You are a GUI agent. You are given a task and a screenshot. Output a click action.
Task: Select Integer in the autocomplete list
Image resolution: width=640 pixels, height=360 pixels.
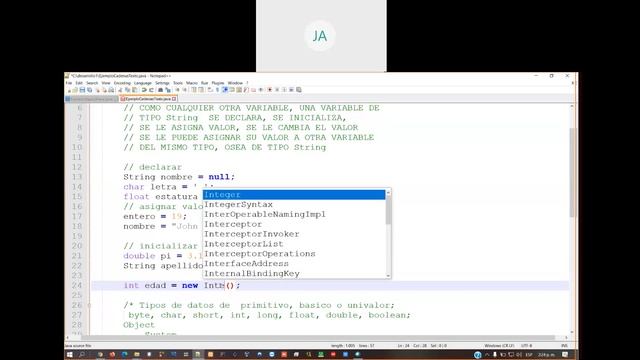(294, 195)
